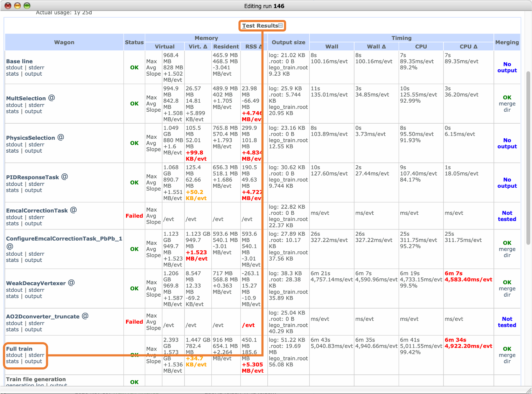
Task: View stats for Full train
Action: (x=12, y=361)
